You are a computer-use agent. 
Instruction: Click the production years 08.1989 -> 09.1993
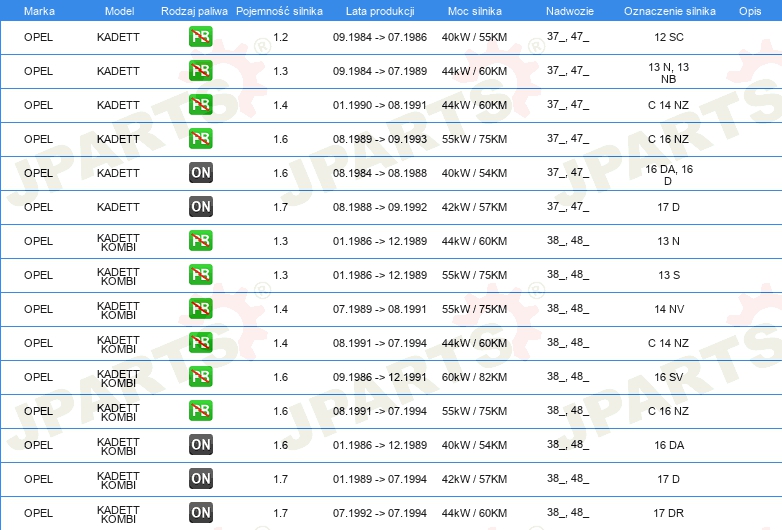click(380, 139)
